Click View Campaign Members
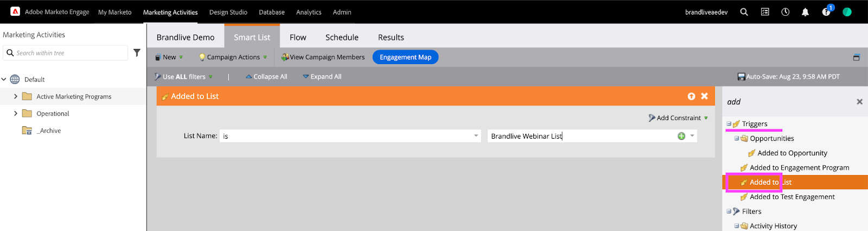This screenshot has width=868, height=231. [x=323, y=57]
